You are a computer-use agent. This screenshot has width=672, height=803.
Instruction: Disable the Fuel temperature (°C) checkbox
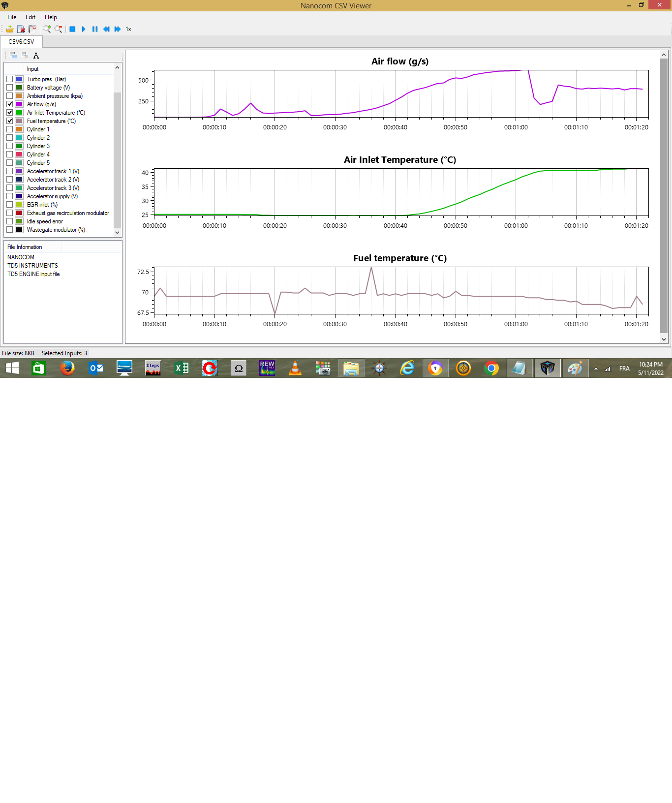(x=10, y=121)
